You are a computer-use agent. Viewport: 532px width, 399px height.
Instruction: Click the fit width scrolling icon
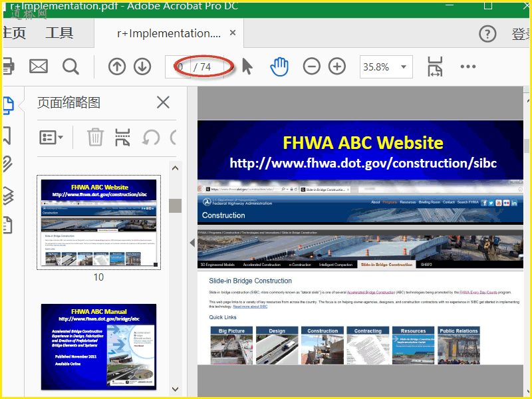click(x=435, y=66)
